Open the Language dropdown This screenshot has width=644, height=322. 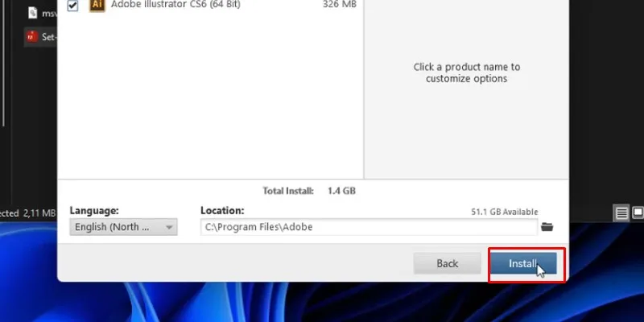pos(123,227)
